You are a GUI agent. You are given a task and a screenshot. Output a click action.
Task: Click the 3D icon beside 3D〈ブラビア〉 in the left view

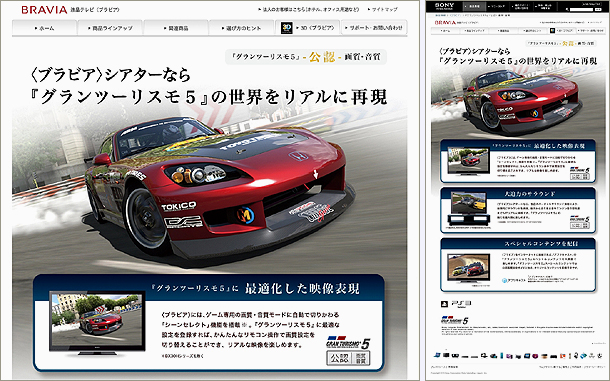[x=287, y=28]
